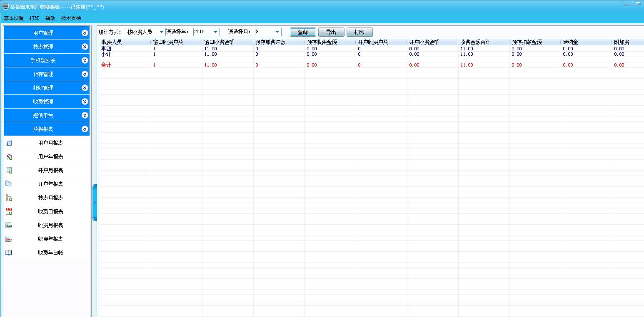Open 用户年报表 report
The width and height of the screenshot is (644, 317).
[50, 156]
